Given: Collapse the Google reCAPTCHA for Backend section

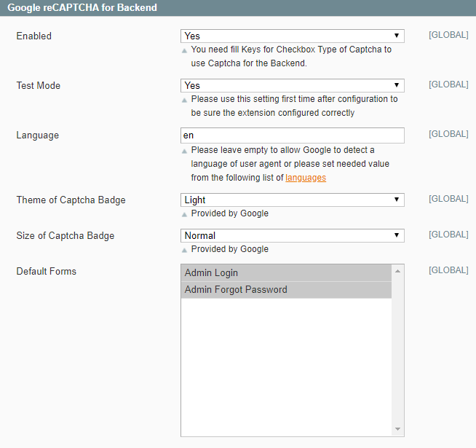Looking at the screenshot, I should (x=82, y=8).
